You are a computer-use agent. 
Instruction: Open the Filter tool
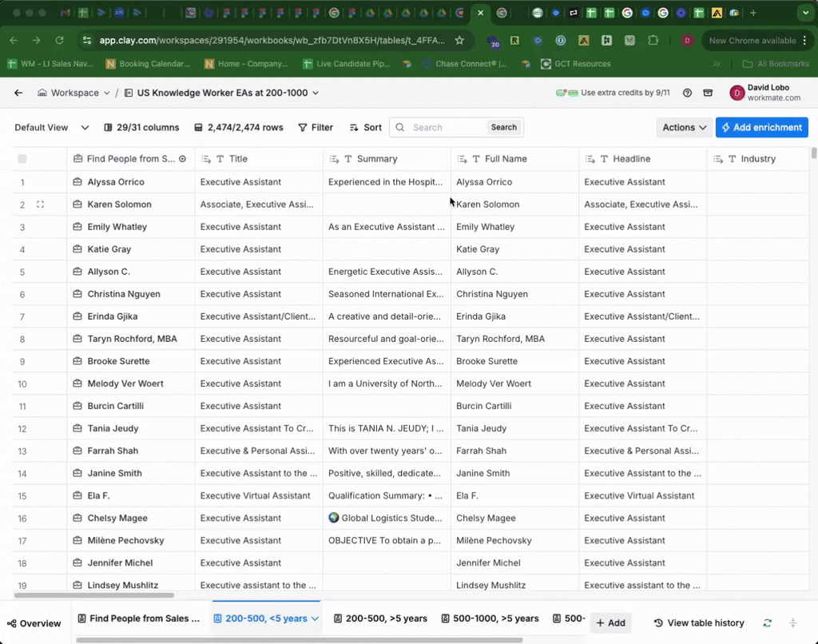point(315,127)
